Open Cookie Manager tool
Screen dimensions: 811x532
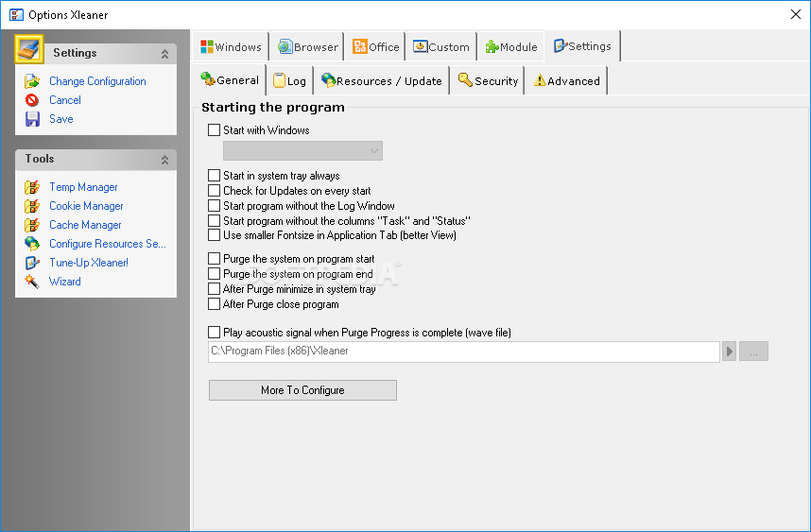point(86,206)
